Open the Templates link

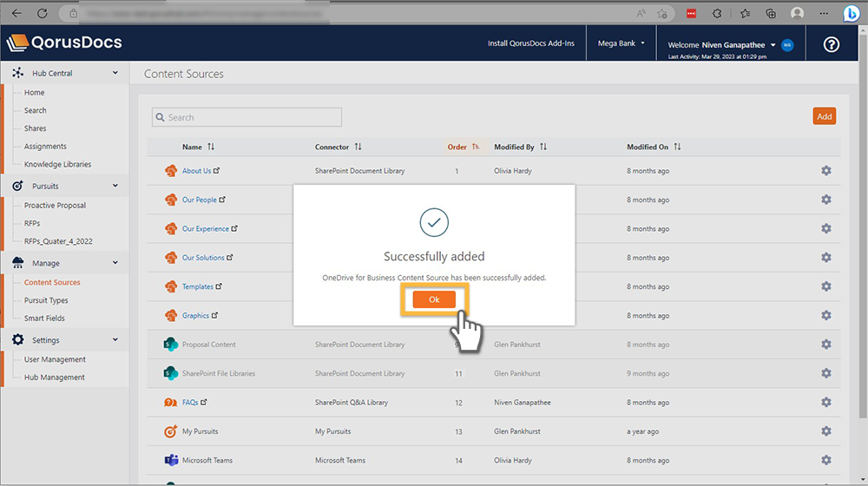198,286
